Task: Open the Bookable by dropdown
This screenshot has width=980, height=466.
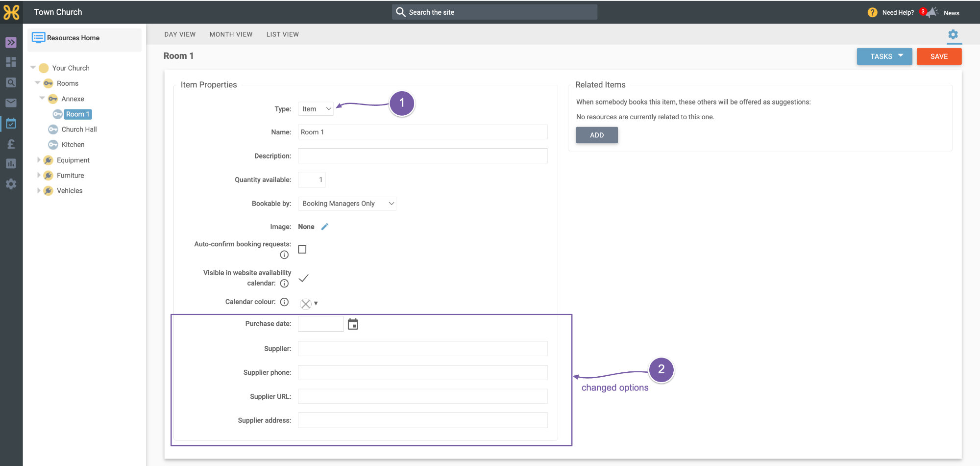Action: (x=347, y=204)
